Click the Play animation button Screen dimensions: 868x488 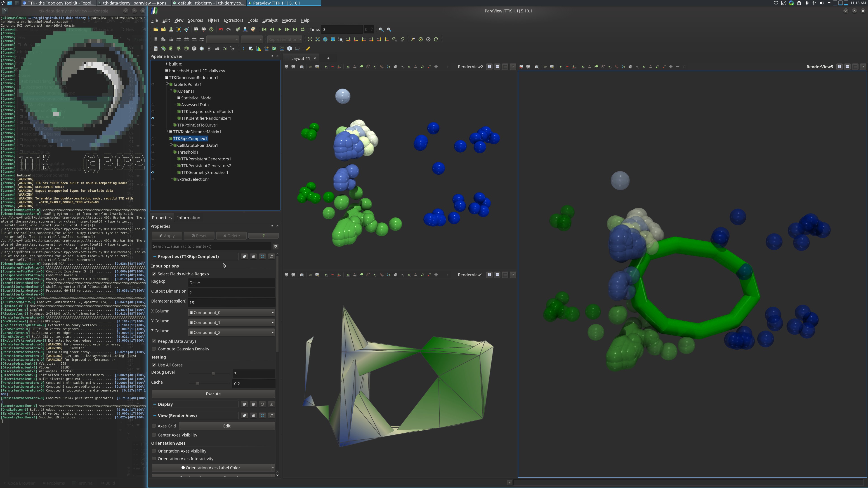[280, 30]
